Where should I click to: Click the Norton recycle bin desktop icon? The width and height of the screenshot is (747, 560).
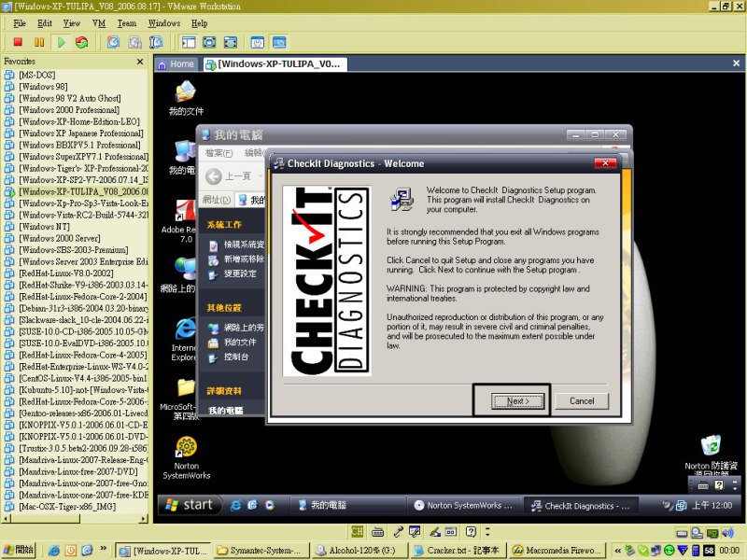[711, 455]
